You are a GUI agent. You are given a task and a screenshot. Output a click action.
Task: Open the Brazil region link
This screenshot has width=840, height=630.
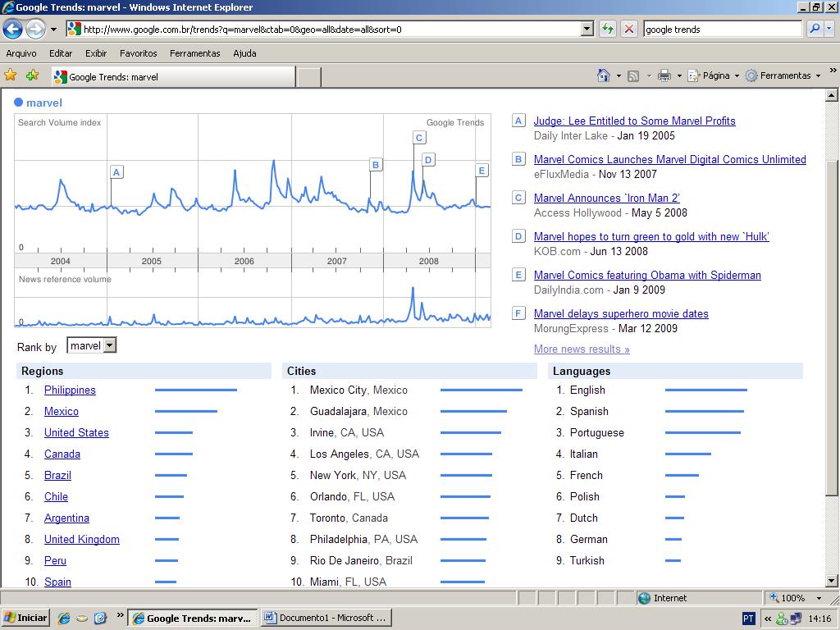57,475
